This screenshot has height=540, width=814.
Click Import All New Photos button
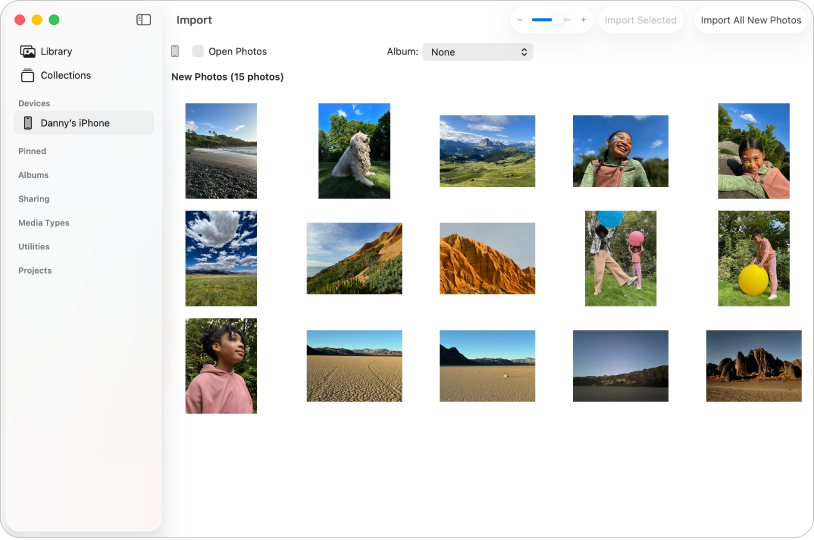750,20
